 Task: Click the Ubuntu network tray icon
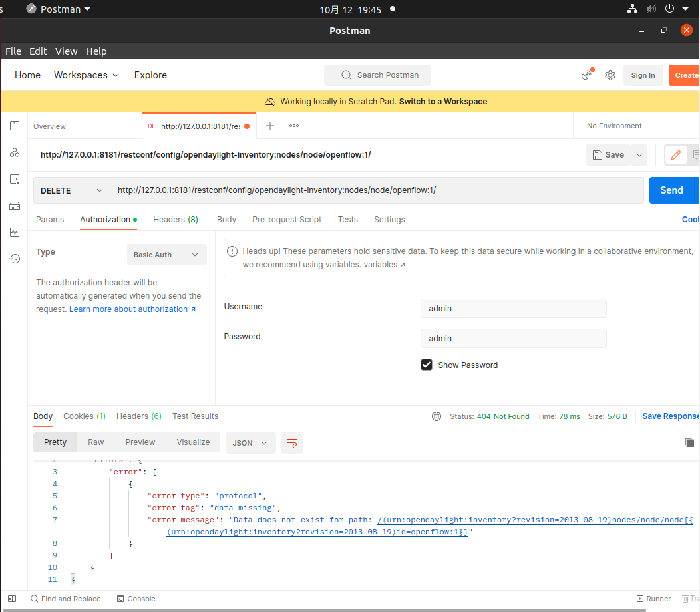(632, 9)
